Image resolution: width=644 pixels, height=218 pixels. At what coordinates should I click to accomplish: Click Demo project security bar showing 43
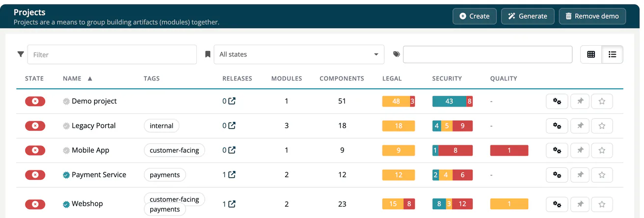coord(449,101)
